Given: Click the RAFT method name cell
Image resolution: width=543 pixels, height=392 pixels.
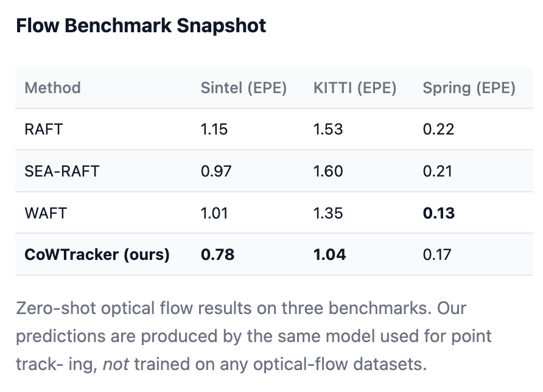Looking at the screenshot, I should click(43, 129).
